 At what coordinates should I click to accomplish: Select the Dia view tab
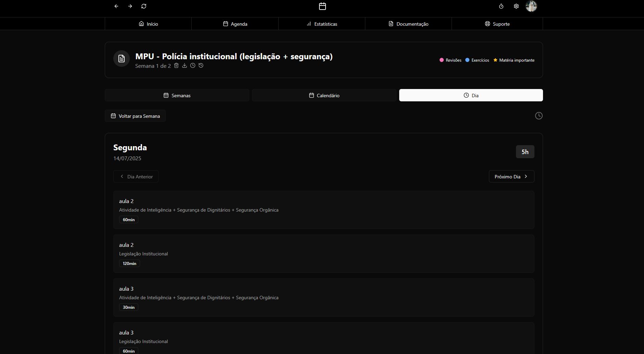[471, 95]
